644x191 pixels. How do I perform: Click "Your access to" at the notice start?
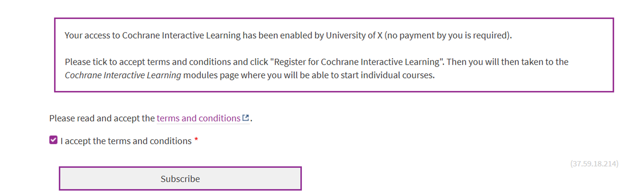coord(92,36)
